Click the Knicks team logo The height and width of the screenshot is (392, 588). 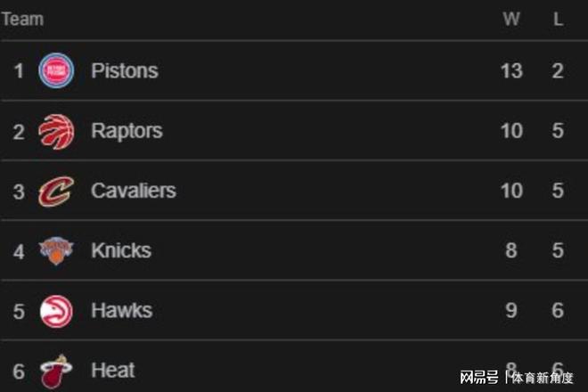[x=56, y=250]
